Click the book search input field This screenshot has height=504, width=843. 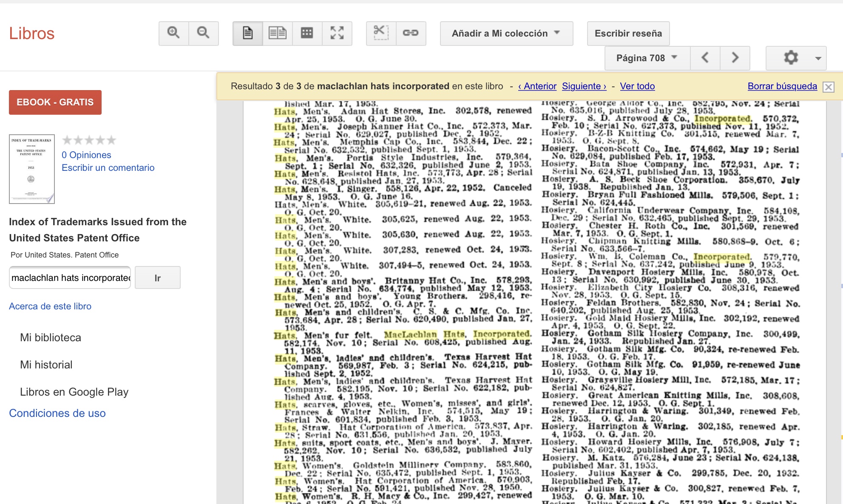click(70, 278)
